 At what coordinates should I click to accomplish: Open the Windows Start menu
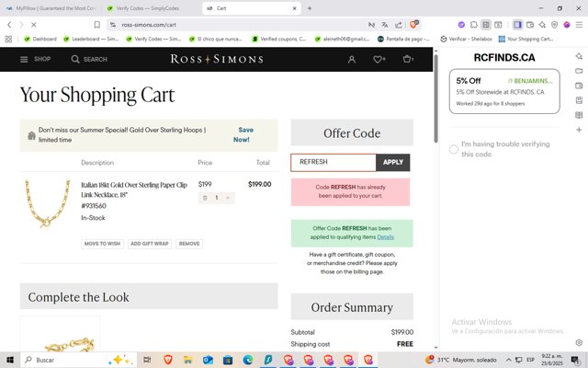click(10, 360)
